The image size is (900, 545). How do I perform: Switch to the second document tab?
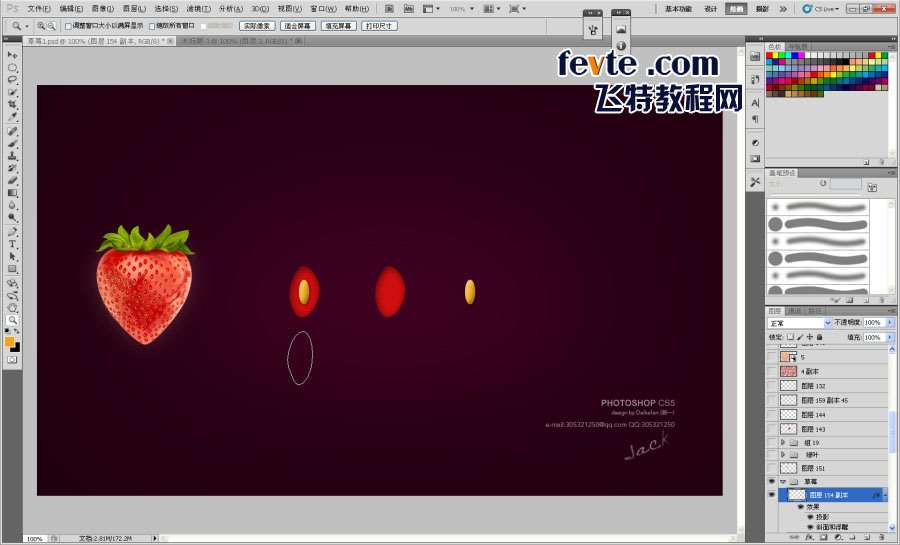coord(242,41)
